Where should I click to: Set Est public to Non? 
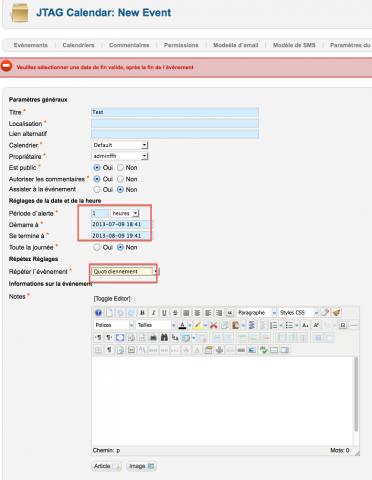pyautogui.click(x=120, y=168)
